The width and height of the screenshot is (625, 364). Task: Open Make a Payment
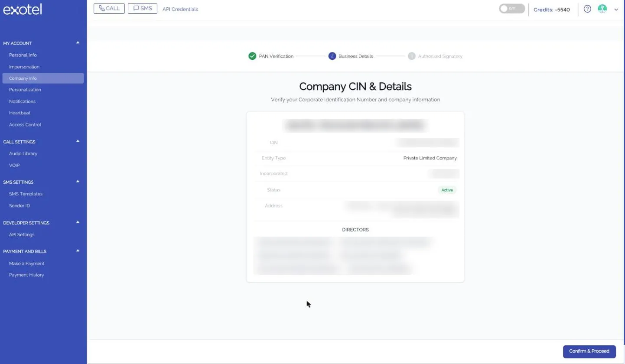point(27,263)
